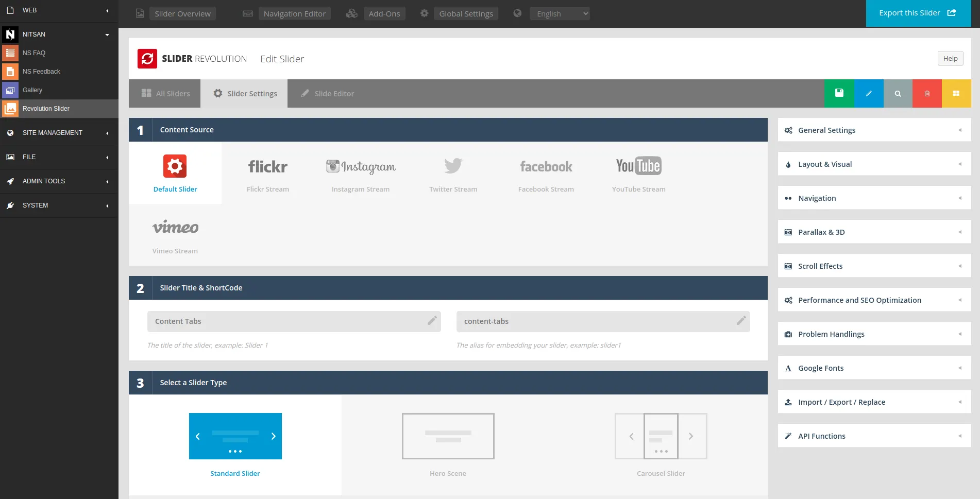Open Gallery in the sidebar
Viewport: 980px width, 499px height.
(x=59, y=90)
